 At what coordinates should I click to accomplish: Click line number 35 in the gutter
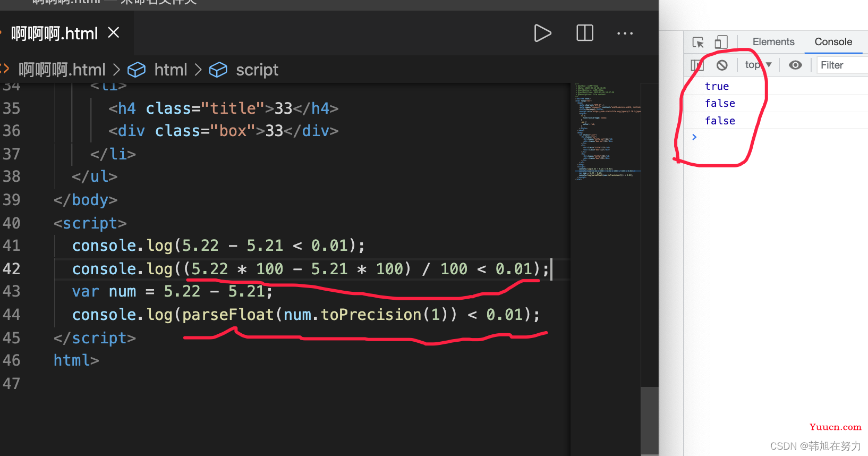pos(12,108)
